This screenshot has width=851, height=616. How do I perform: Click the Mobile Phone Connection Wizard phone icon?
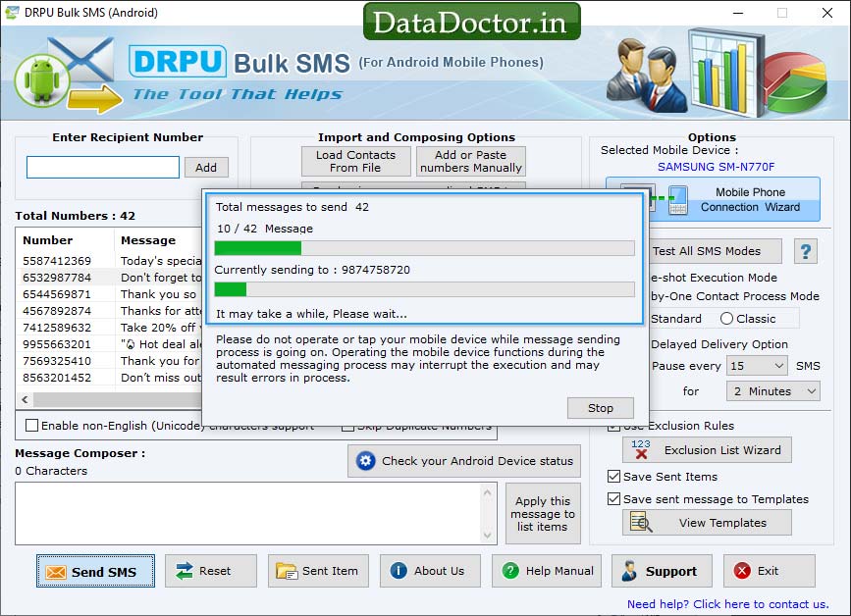pos(677,199)
